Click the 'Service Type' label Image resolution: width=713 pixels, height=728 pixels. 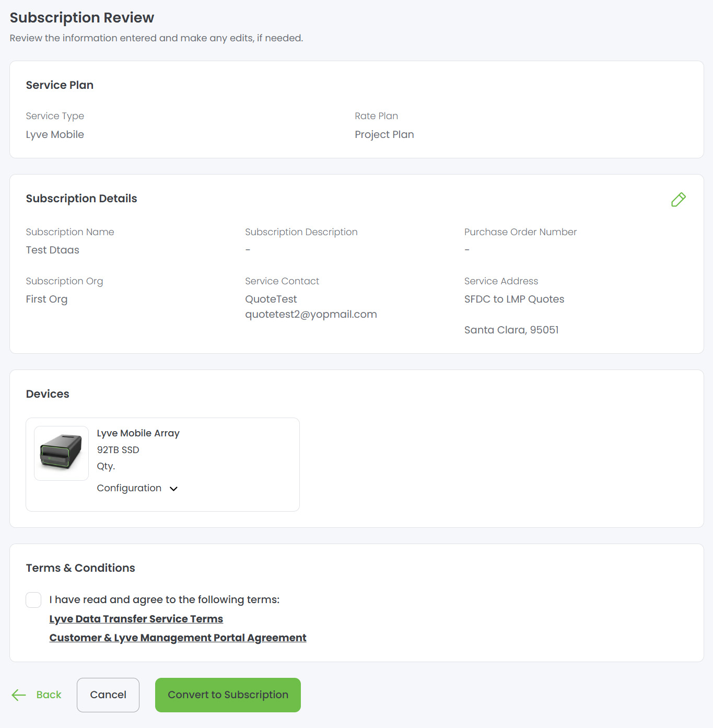pos(55,116)
